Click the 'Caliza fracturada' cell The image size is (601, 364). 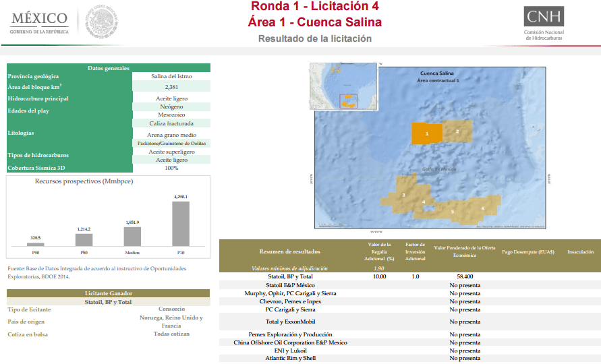point(171,123)
